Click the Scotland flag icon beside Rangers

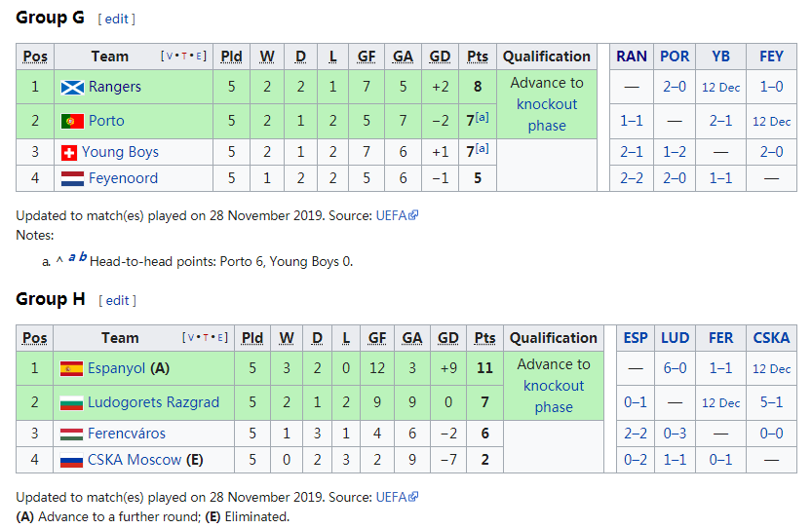pos(72,88)
